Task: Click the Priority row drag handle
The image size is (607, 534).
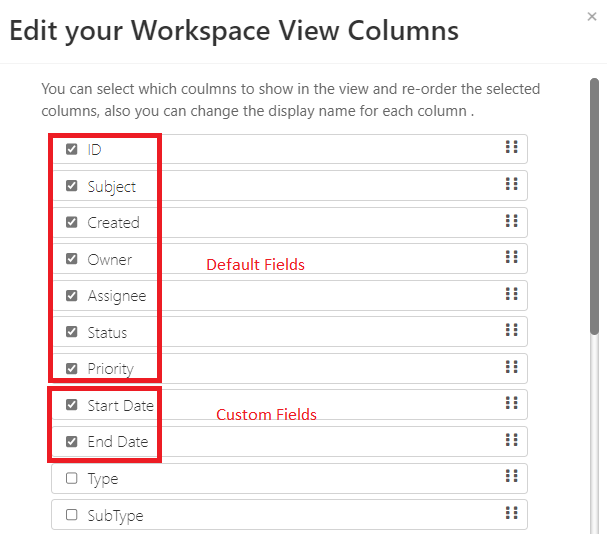Action: click(511, 367)
